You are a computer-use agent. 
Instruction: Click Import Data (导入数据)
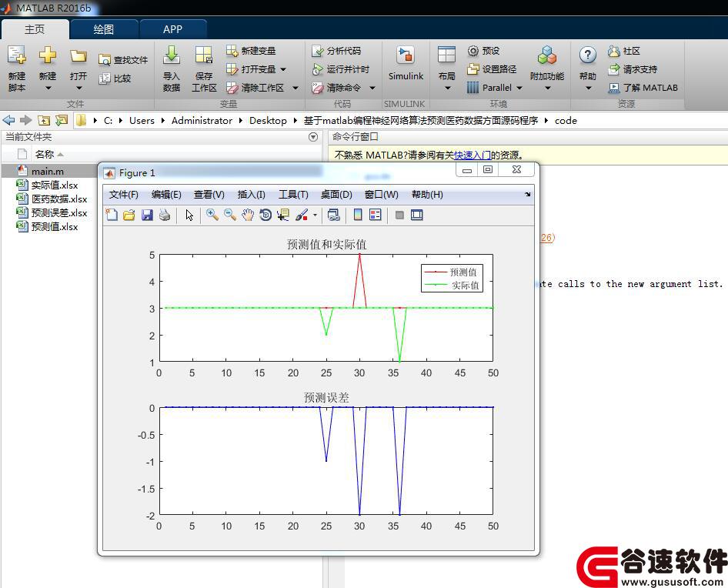pos(172,68)
